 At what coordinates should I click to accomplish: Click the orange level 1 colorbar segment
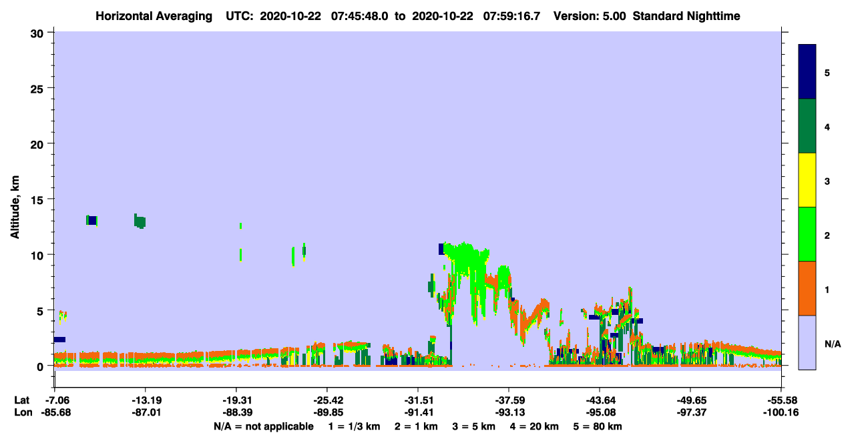point(807,288)
